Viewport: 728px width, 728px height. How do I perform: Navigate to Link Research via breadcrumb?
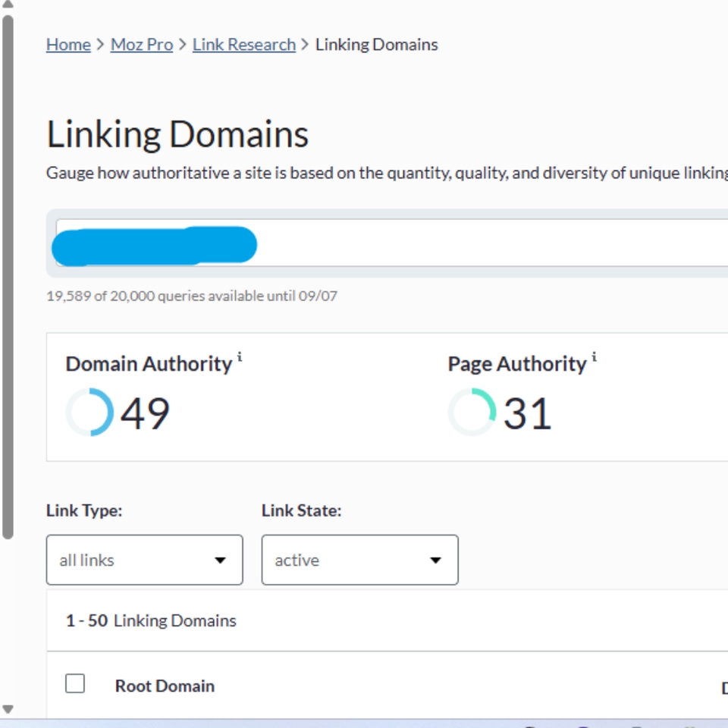tap(243, 44)
